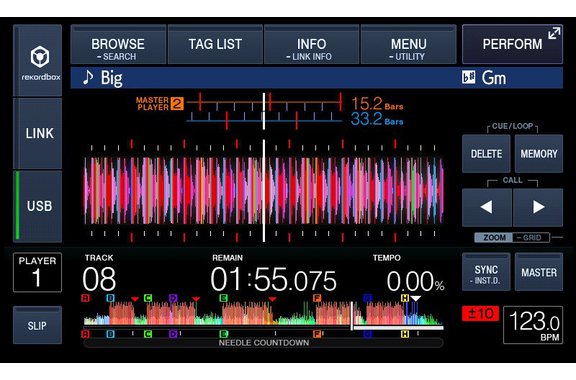Call the next cue with right arrow
Viewport: 576px width, 380px height.
[538, 207]
